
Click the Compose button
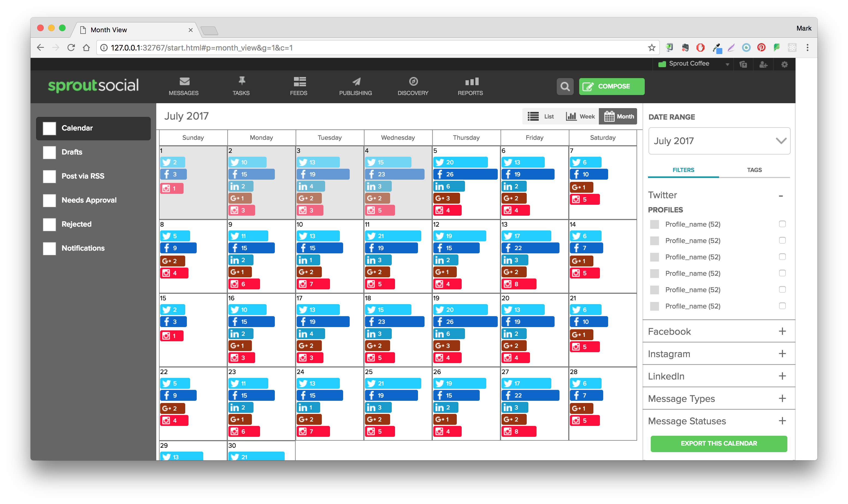click(611, 87)
